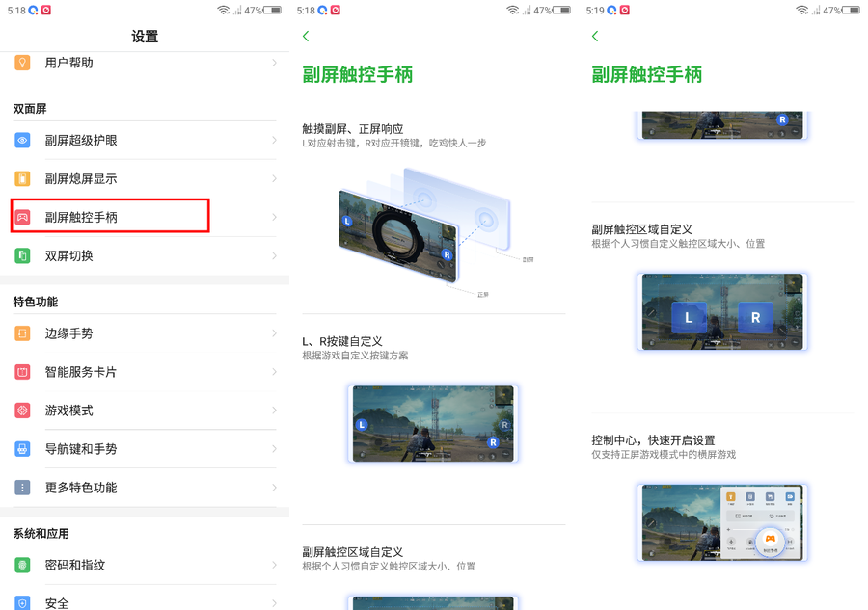Expand the 智能服务卡片 chevron arrow

tap(274, 372)
